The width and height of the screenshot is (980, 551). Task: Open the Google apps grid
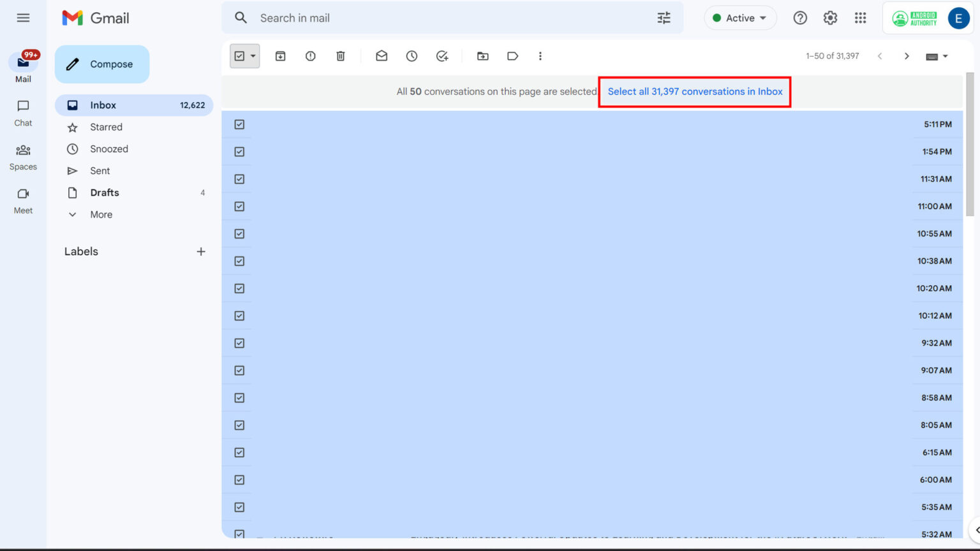point(861,18)
